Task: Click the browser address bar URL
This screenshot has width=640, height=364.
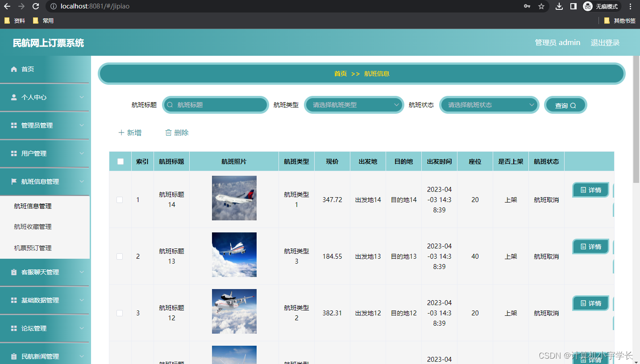Action: [95, 6]
